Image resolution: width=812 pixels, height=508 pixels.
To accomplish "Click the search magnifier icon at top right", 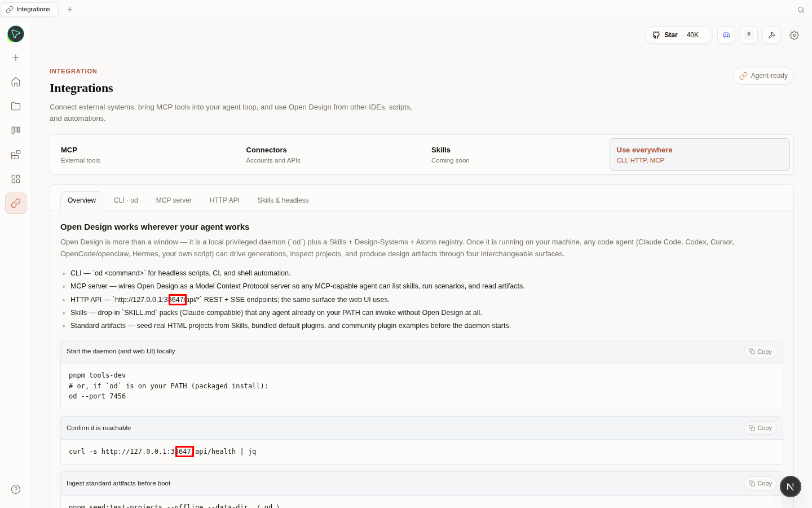I will [801, 10].
